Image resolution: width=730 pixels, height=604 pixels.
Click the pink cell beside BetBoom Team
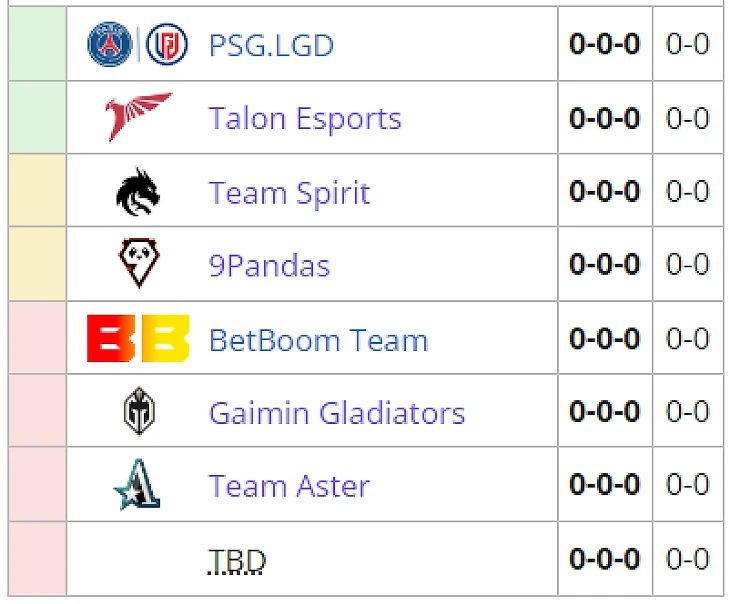(x=37, y=338)
